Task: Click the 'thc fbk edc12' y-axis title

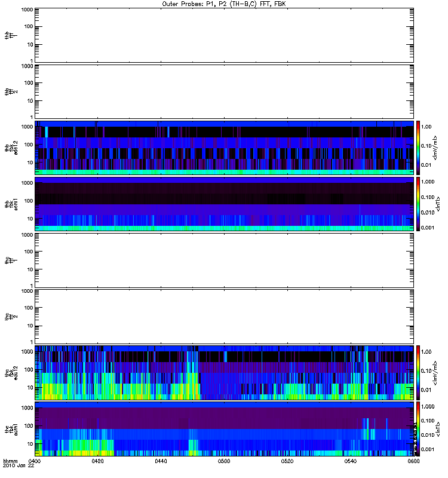Action: click(x=11, y=372)
